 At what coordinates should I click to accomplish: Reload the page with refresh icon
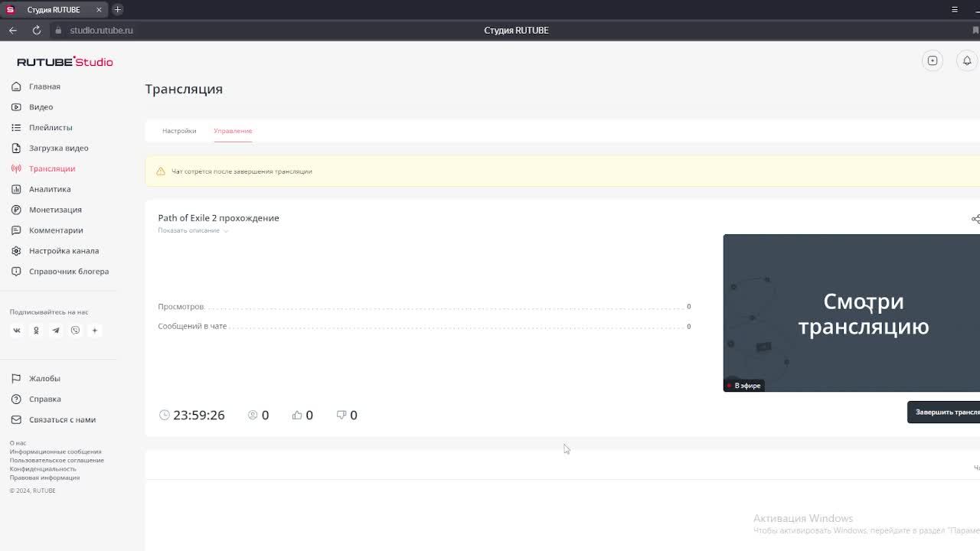pos(36,31)
